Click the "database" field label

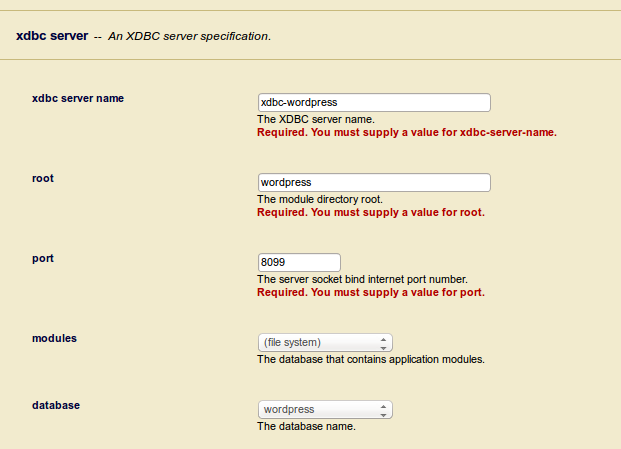[x=56, y=406]
